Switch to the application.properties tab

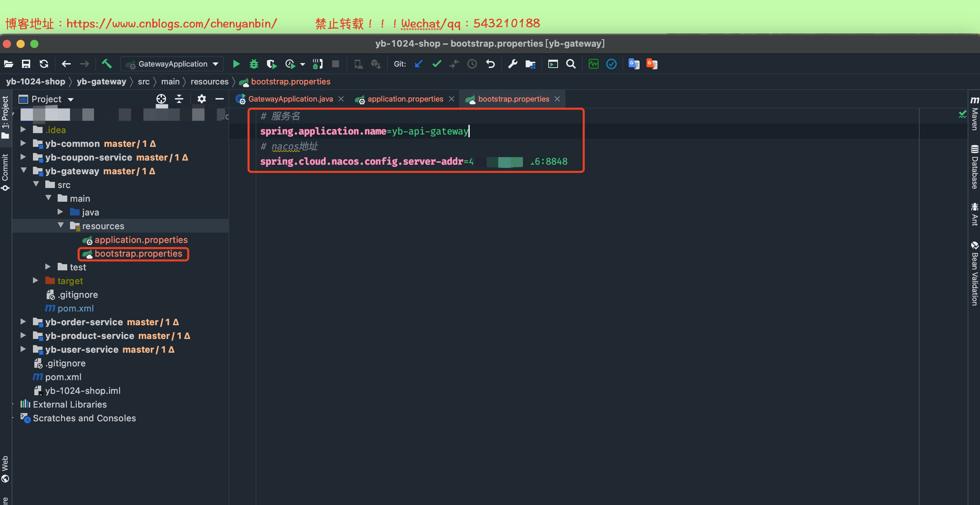[405, 99]
